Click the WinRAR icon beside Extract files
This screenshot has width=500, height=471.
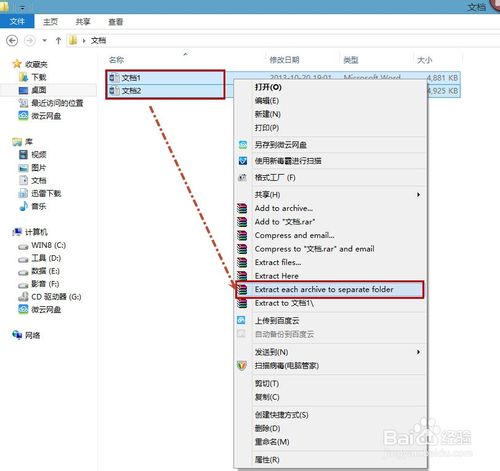[x=242, y=263]
